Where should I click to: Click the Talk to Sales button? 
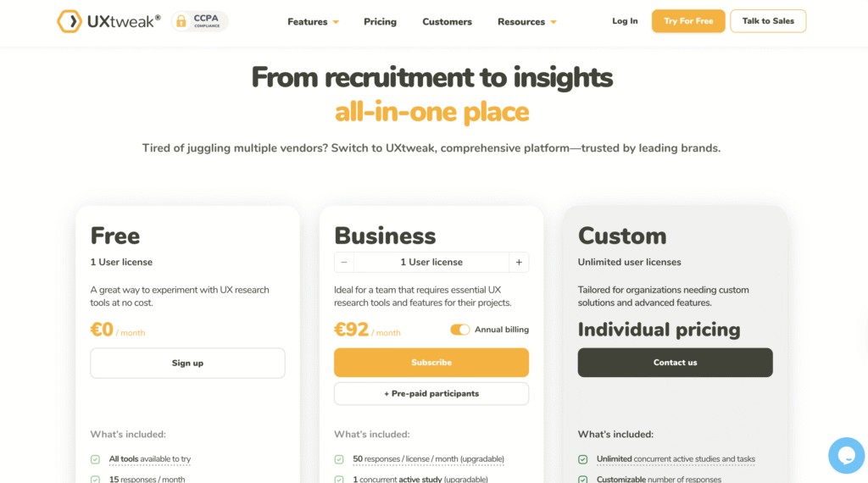(768, 21)
